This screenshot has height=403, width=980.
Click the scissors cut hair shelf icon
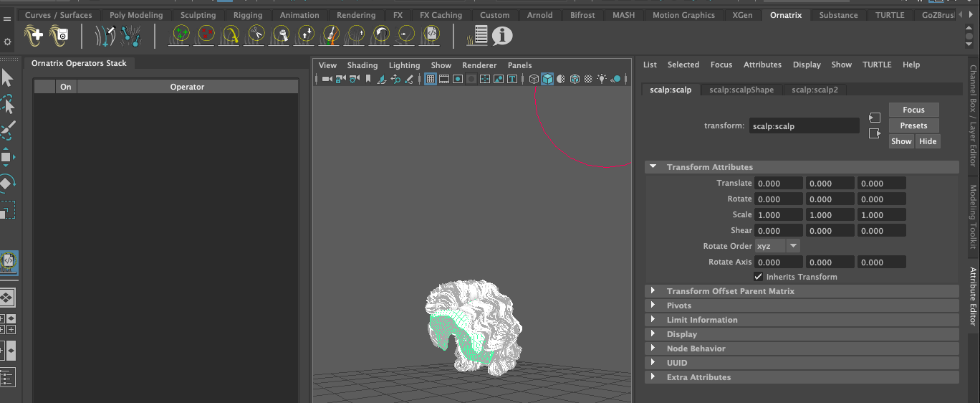click(x=256, y=34)
